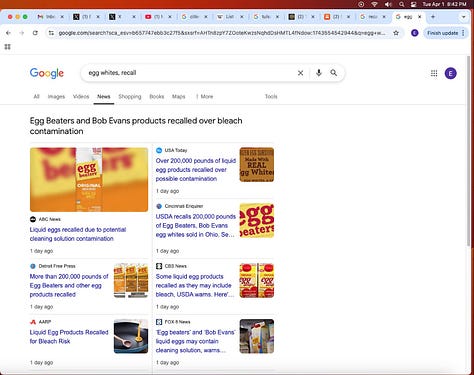This screenshot has width=474, height=375.
Task: Open a new browser tab
Action: click(x=433, y=16)
